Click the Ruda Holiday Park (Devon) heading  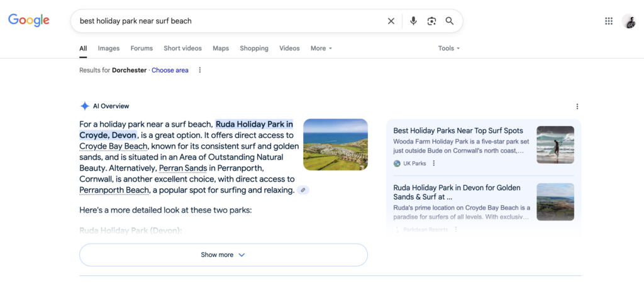pos(131,231)
